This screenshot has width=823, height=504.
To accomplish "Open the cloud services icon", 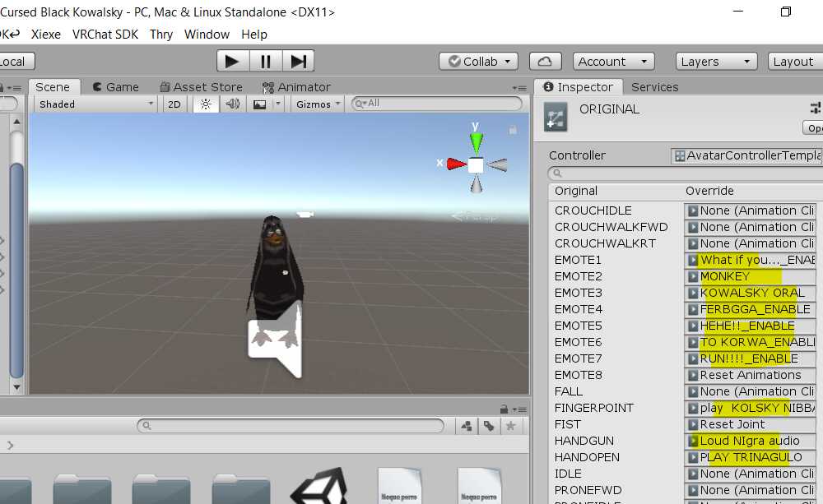I will tap(545, 62).
